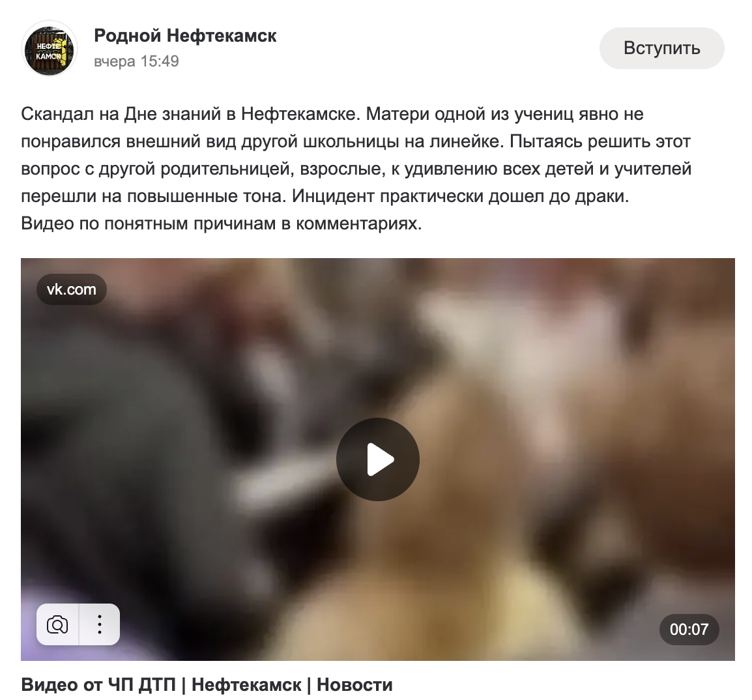Click the line Видео по понятным причинам в комментариях

coord(221,224)
